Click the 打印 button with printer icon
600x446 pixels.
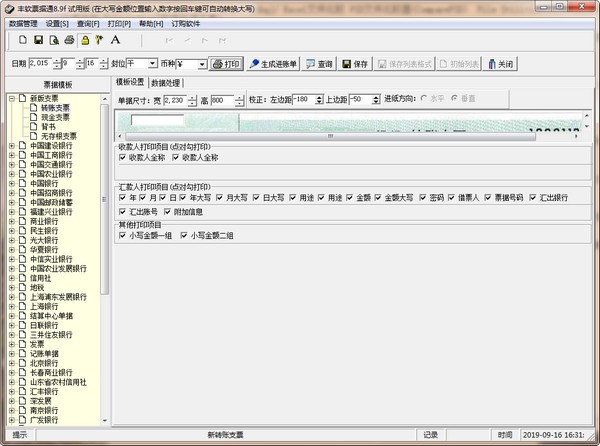[x=226, y=64]
